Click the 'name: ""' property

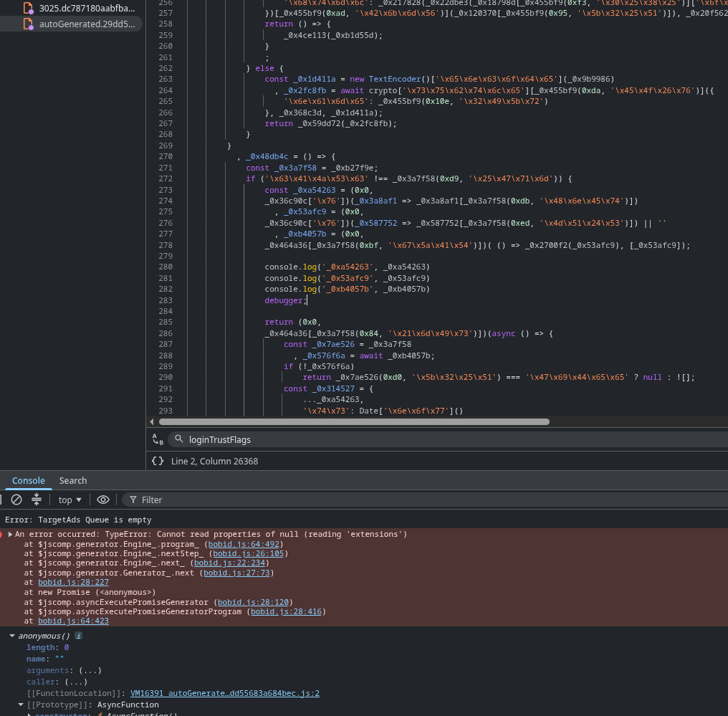pyautogui.click(x=45, y=659)
